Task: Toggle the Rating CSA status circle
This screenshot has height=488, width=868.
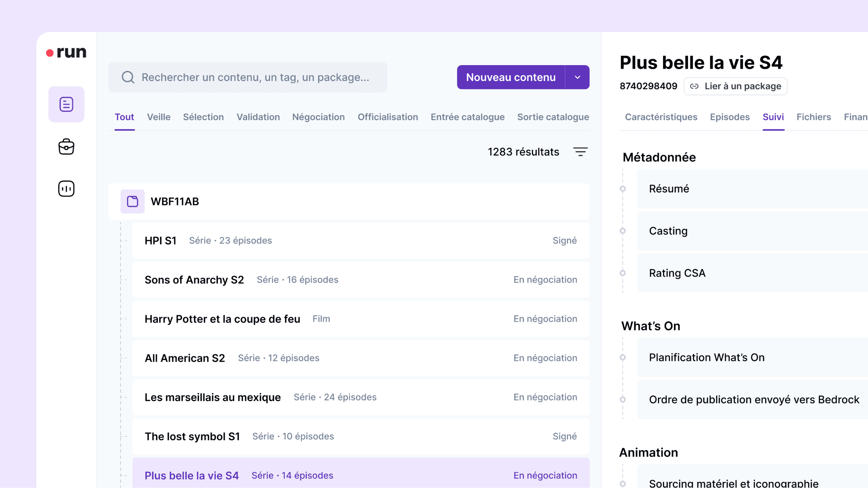Action: [623, 273]
